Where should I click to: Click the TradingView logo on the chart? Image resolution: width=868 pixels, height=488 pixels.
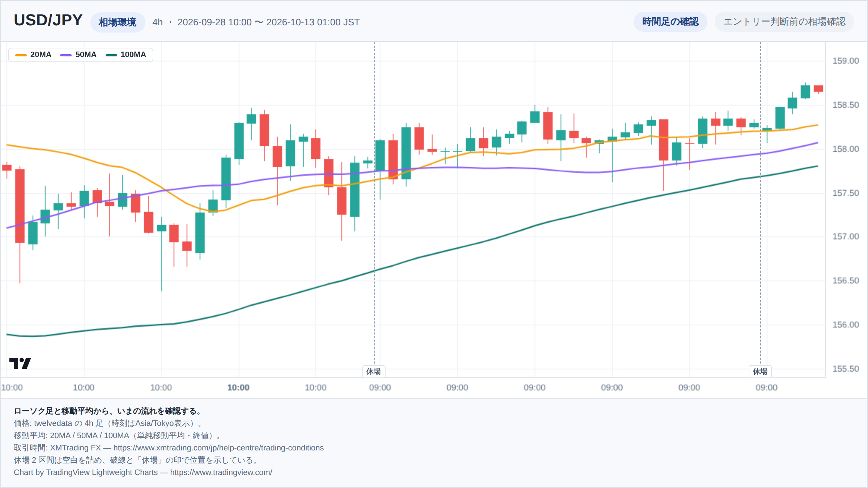[x=20, y=363]
